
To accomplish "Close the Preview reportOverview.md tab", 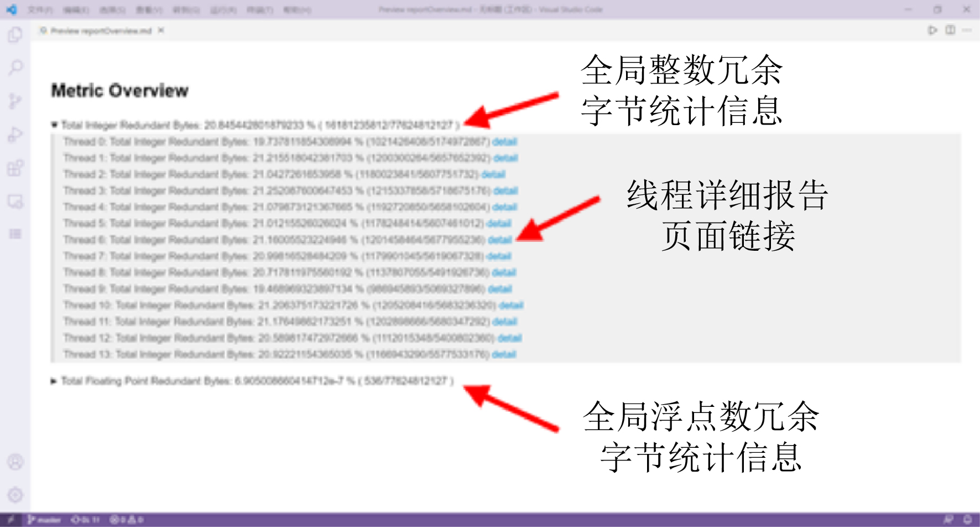I will pyautogui.click(x=161, y=30).
